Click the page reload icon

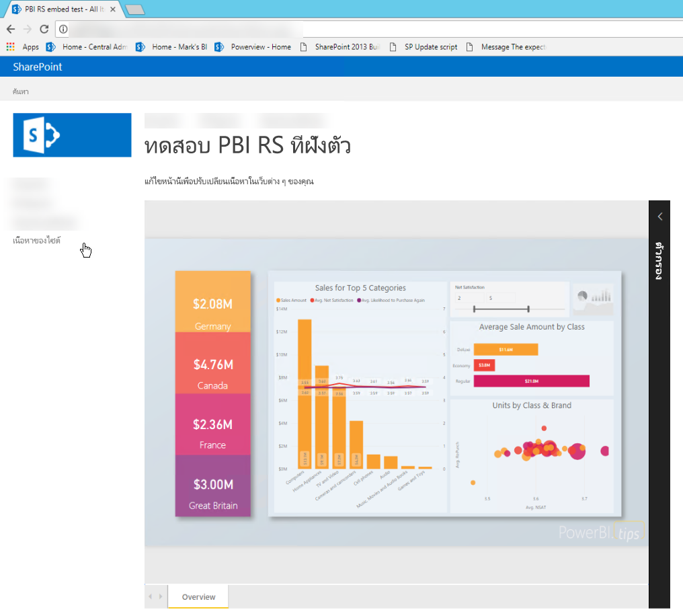[x=44, y=29]
